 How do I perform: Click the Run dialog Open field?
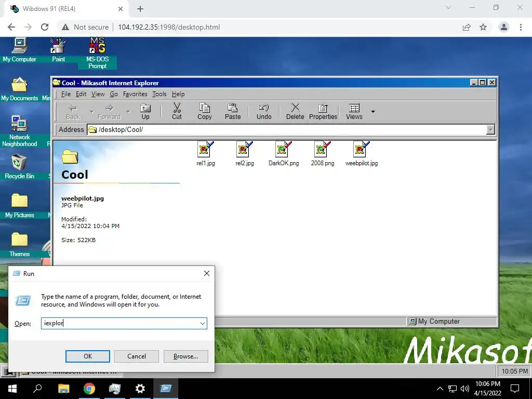tap(124, 323)
